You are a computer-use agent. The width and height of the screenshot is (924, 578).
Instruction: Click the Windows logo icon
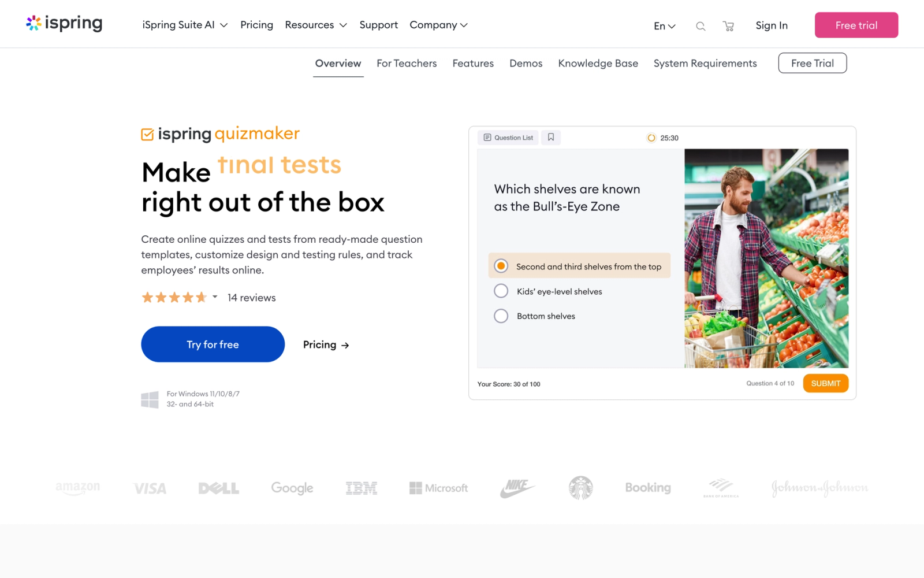point(150,399)
